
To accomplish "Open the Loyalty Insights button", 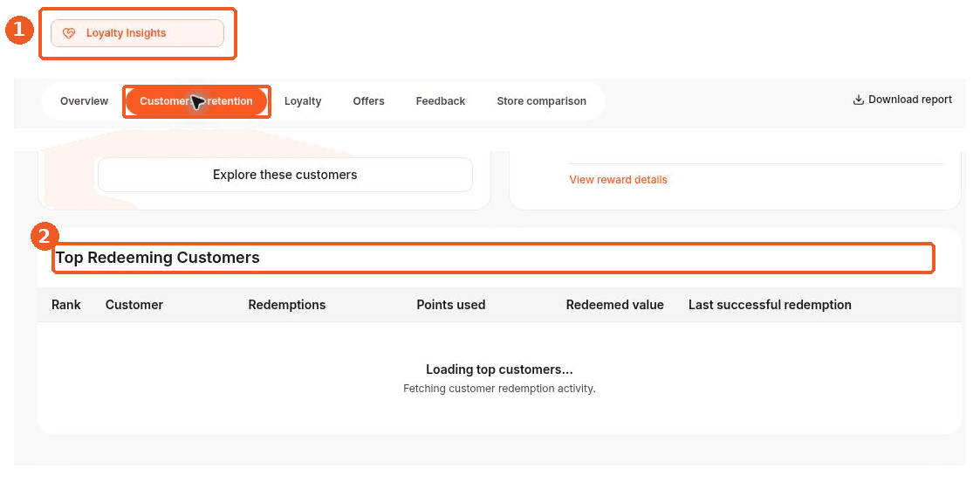I will point(137,33).
